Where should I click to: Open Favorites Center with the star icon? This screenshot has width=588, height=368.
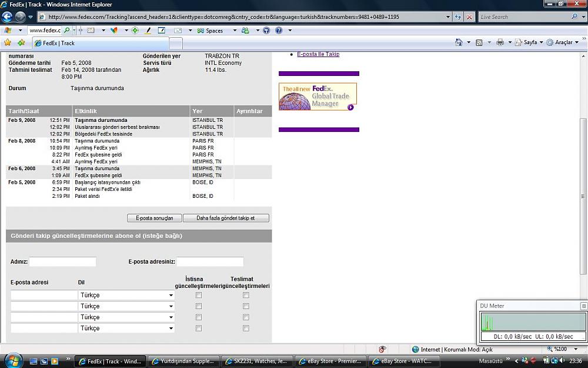8,42
